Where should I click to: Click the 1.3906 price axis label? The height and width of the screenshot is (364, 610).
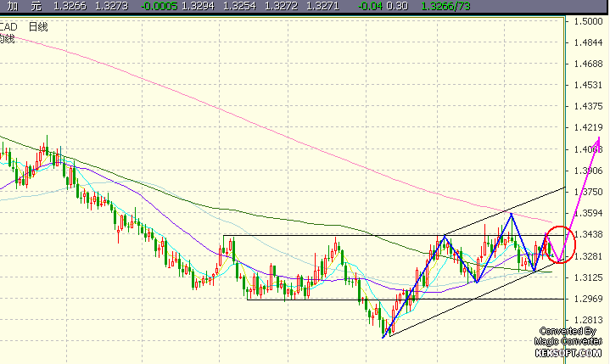(x=588, y=171)
